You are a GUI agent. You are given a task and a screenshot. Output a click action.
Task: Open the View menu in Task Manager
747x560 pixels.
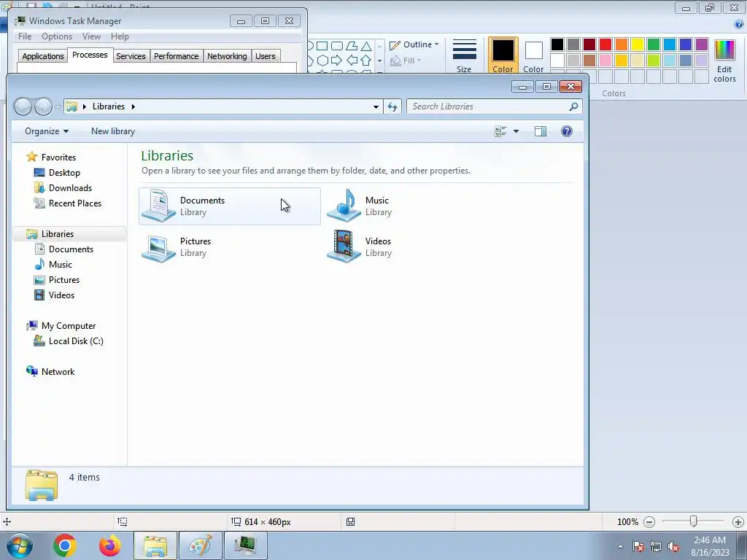91,36
